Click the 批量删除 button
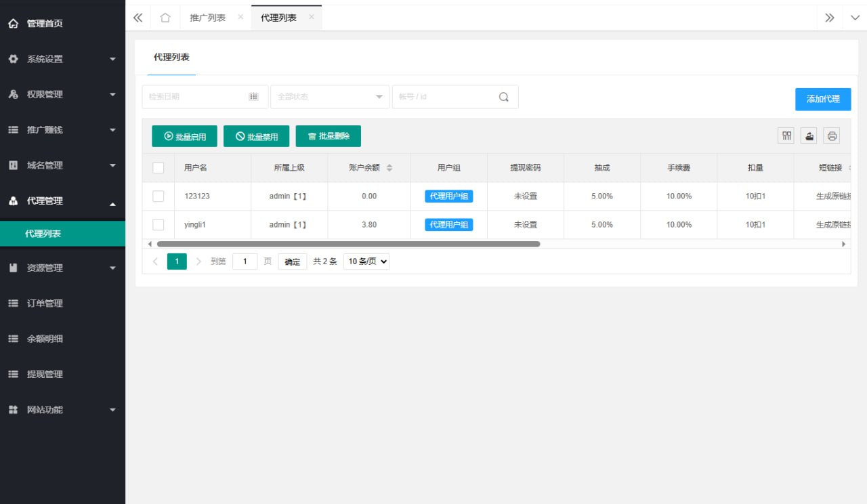The image size is (867, 504). tap(328, 136)
